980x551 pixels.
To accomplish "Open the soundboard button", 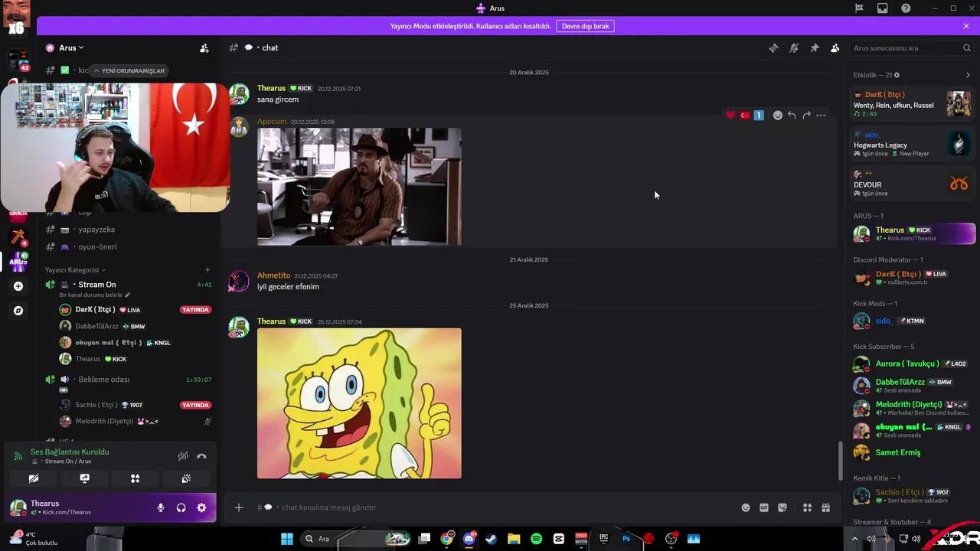I will click(186, 479).
